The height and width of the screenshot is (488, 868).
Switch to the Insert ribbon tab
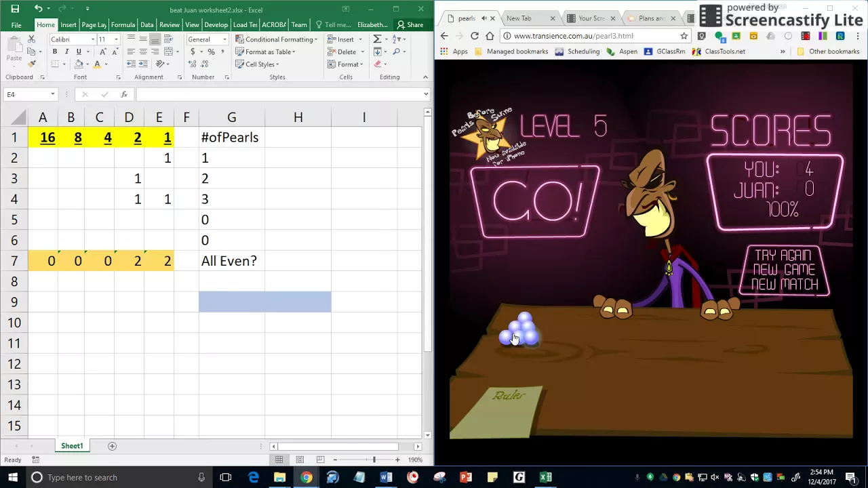68,24
